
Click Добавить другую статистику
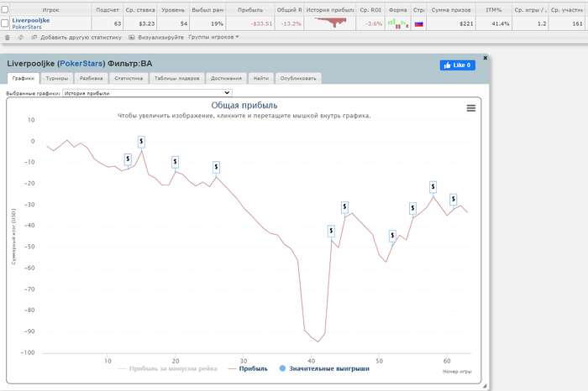(81, 38)
